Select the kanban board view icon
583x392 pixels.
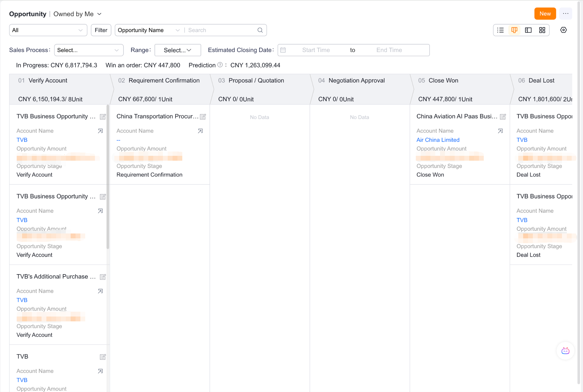pyautogui.click(x=514, y=30)
